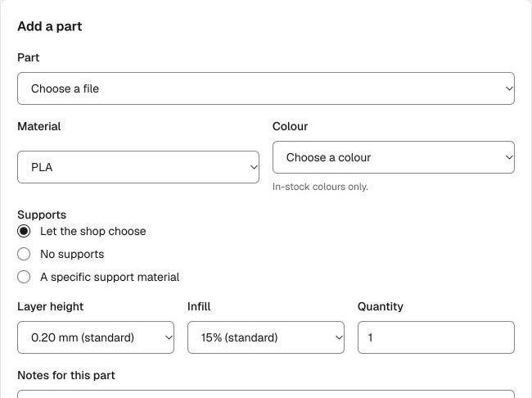
Task: Click the 'In-stock colours only.' hint text
Action: 320,187
